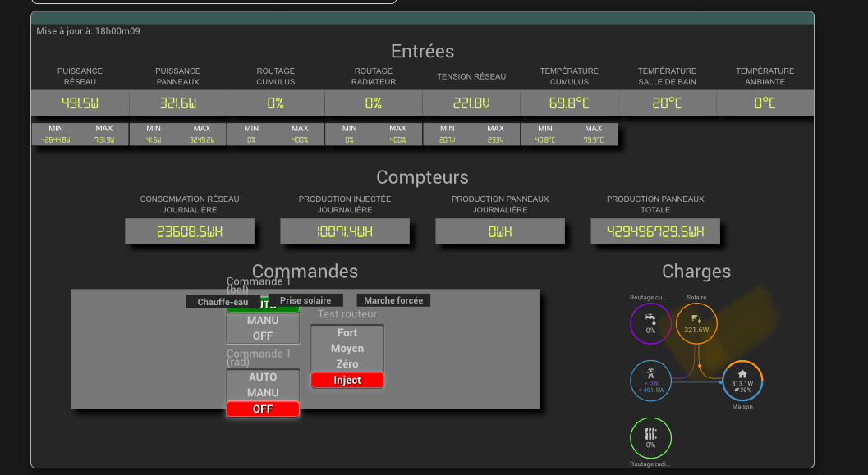Screen dimensions: 868x475
Task: Set Commande 1 (bal) to OFF
Action: [x=263, y=336]
